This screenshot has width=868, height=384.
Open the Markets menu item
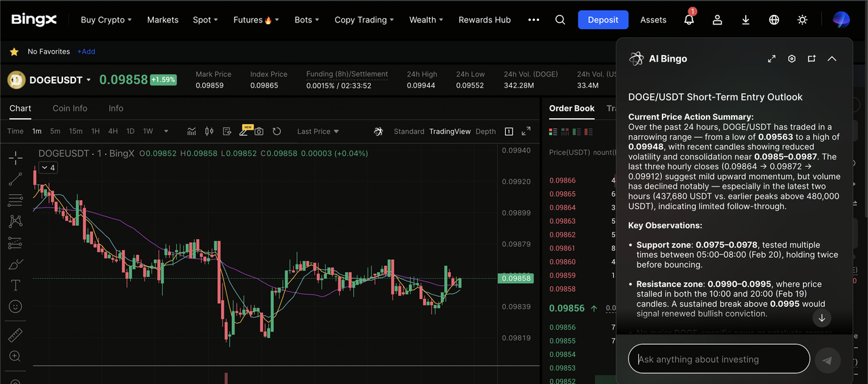(163, 20)
